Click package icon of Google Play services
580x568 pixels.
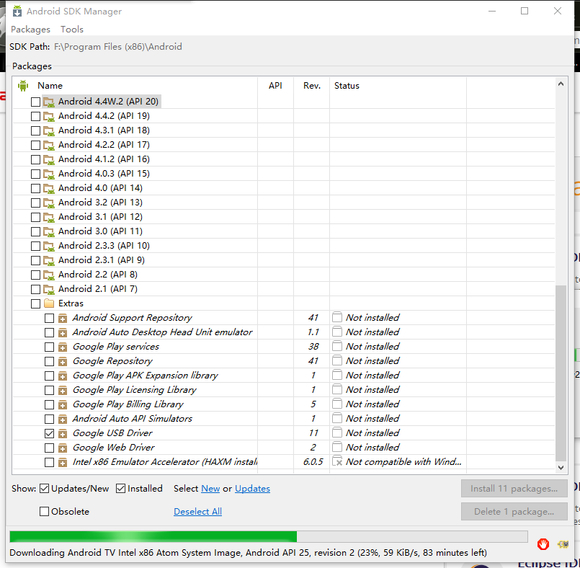click(63, 347)
